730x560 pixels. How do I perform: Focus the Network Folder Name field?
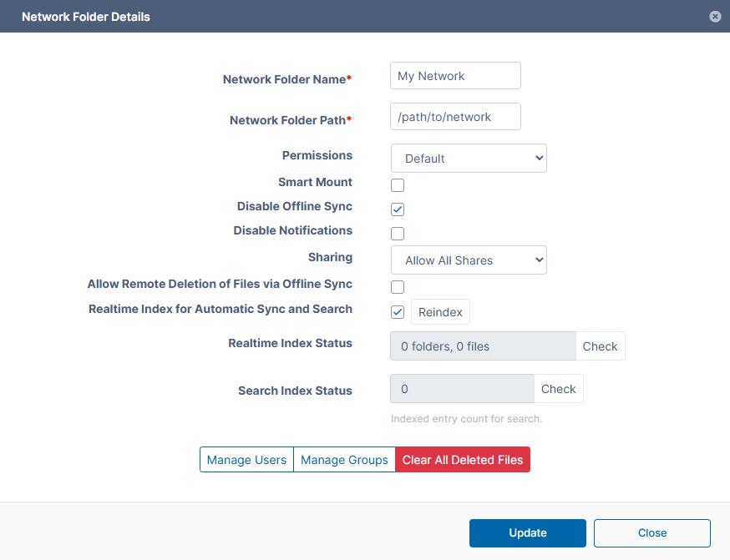click(x=455, y=76)
